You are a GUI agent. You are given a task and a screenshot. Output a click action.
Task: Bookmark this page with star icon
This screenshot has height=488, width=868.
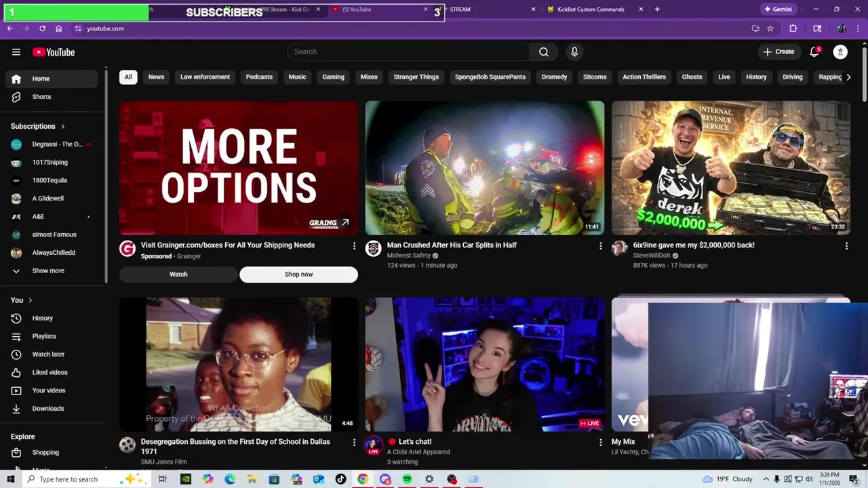point(770,28)
